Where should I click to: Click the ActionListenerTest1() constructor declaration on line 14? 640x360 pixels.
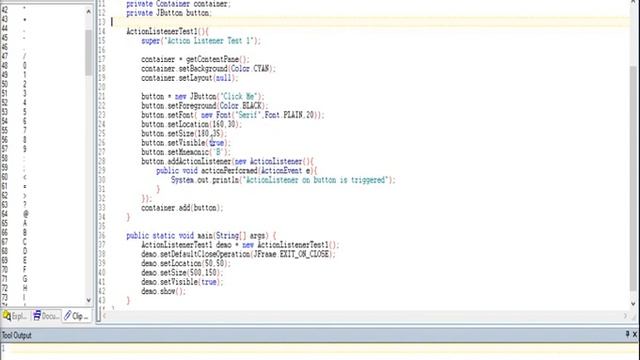coord(167,31)
